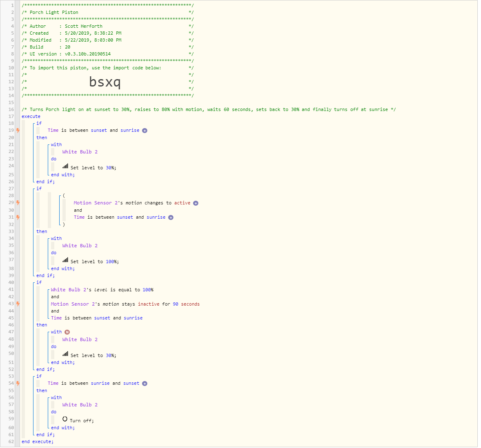Screen dimensions: 481x448
Task: Click the 'Porch Light Piston' title comment
Action: (x=54, y=13)
